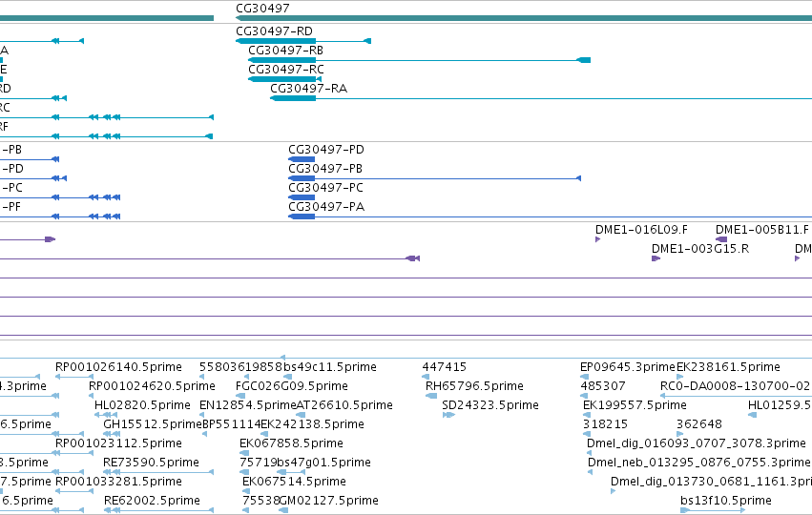Image resolution: width=812 pixels, height=515 pixels.
Task: Click the 485307 feature label
Action: pos(603,386)
